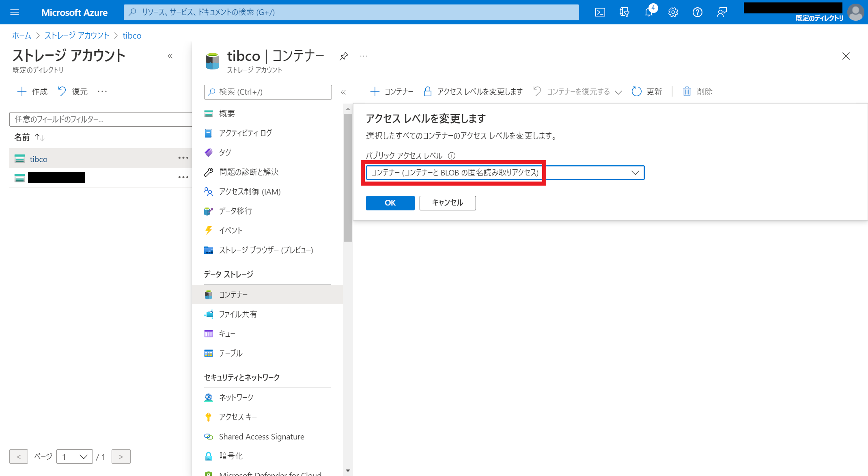Click 作成 to create storage account
868x476 pixels.
click(32, 91)
